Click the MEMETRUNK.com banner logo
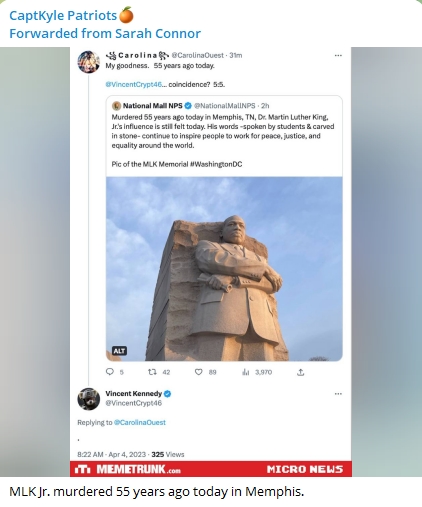Screen dimensions: 422x507 click(128, 469)
